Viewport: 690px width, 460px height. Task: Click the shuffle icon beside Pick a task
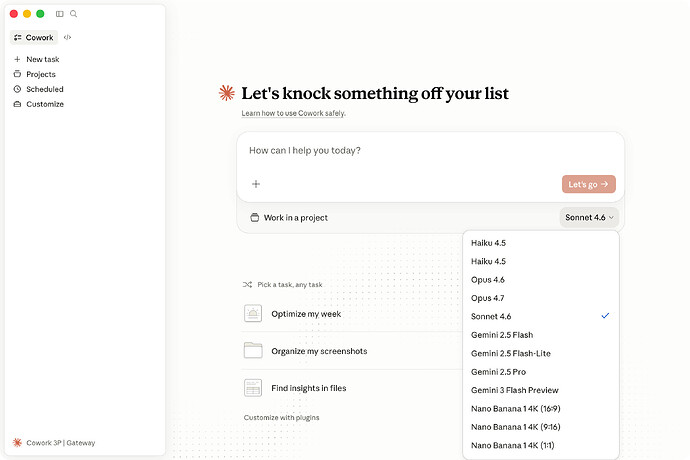point(247,285)
